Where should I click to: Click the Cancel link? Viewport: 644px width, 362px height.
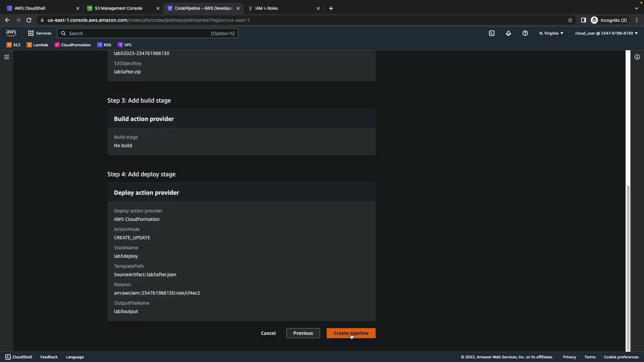point(268,333)
